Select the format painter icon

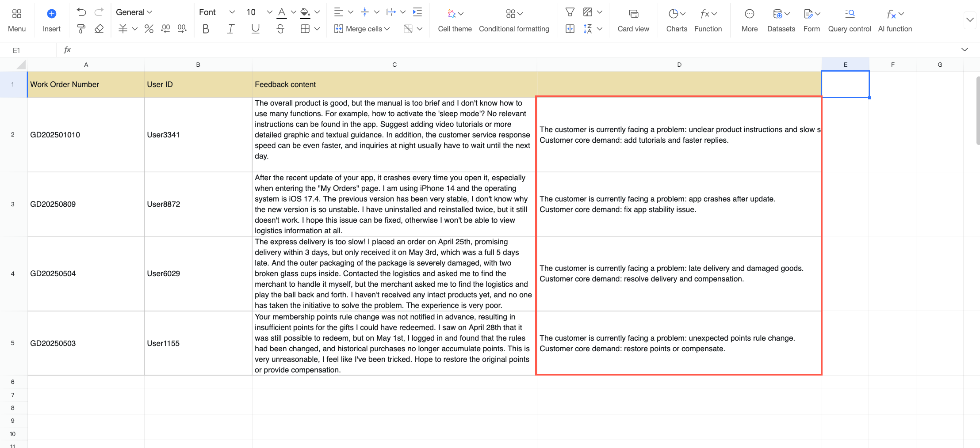pyautogui.click(x=81, y=29)
